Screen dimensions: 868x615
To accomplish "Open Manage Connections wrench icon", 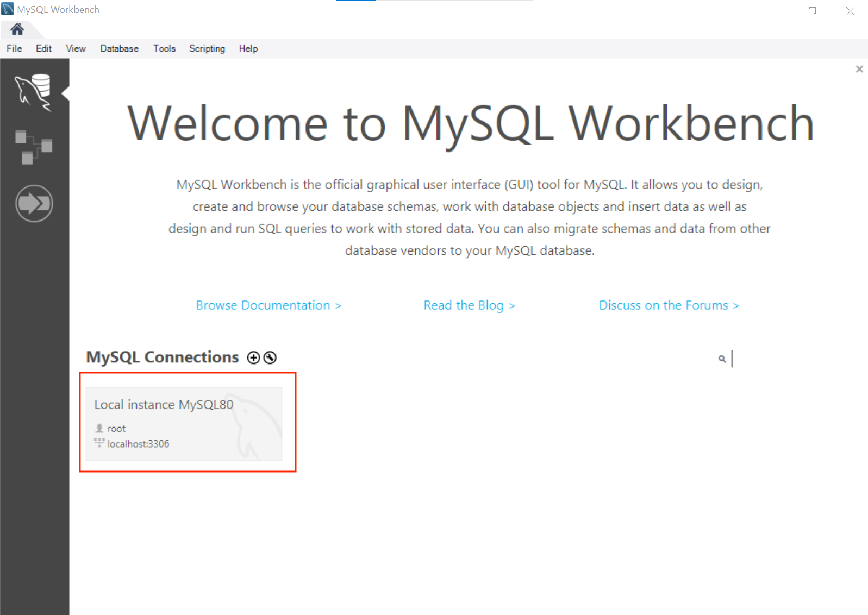I will pyautogui.click(x=270, y=357).
